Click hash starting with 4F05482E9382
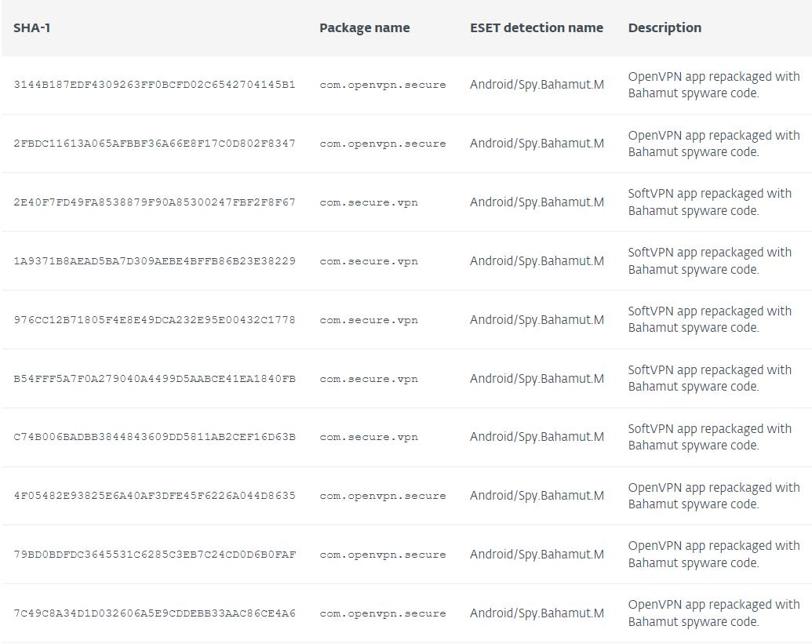 154,496
